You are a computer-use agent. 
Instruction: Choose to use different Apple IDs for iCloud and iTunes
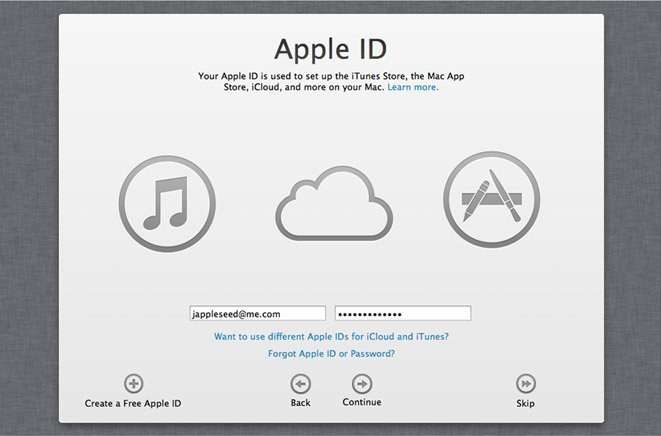[331, 337]
